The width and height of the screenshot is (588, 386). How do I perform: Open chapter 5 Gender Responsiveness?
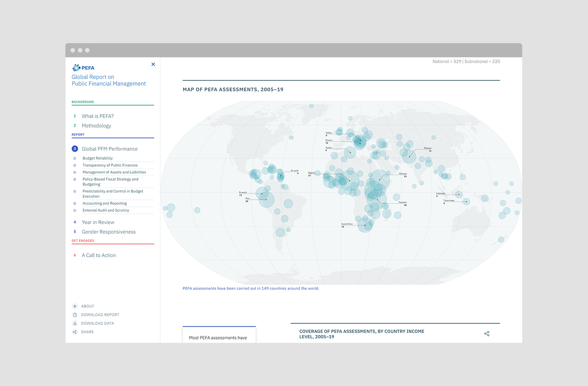click(x=108, y=232)
